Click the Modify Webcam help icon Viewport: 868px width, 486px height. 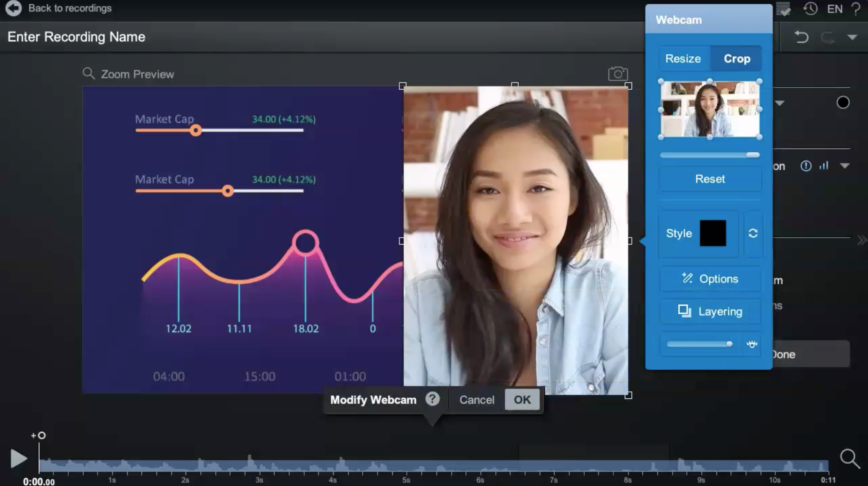click(x=432, y=399)
